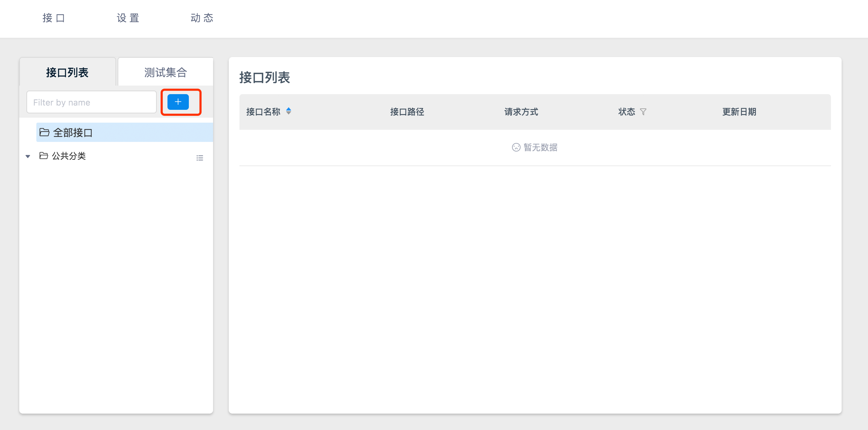The image size is (868, 430).
Task: Collapse the 公共分类 tree arrow
Action: coord(28,156)
